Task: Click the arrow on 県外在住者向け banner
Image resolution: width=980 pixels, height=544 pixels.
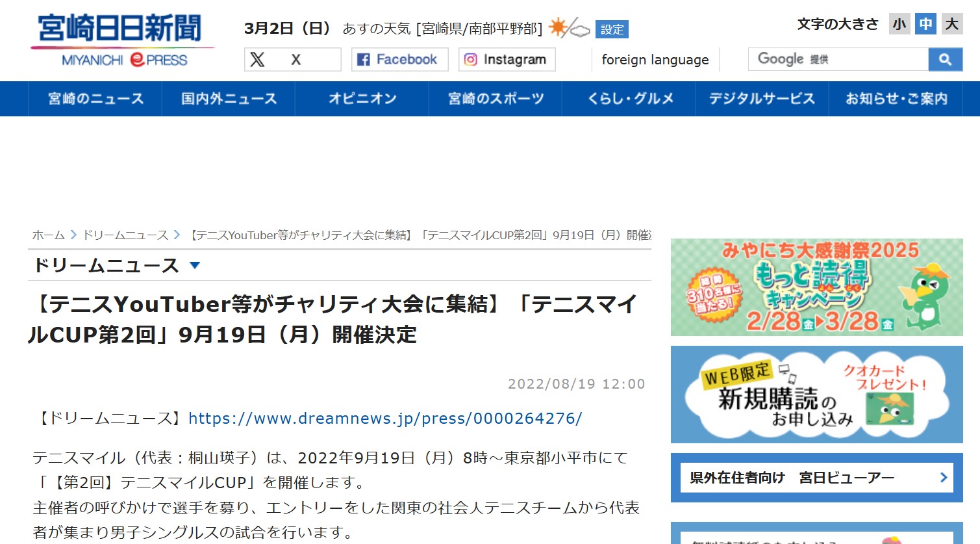Action: (943, 478)
